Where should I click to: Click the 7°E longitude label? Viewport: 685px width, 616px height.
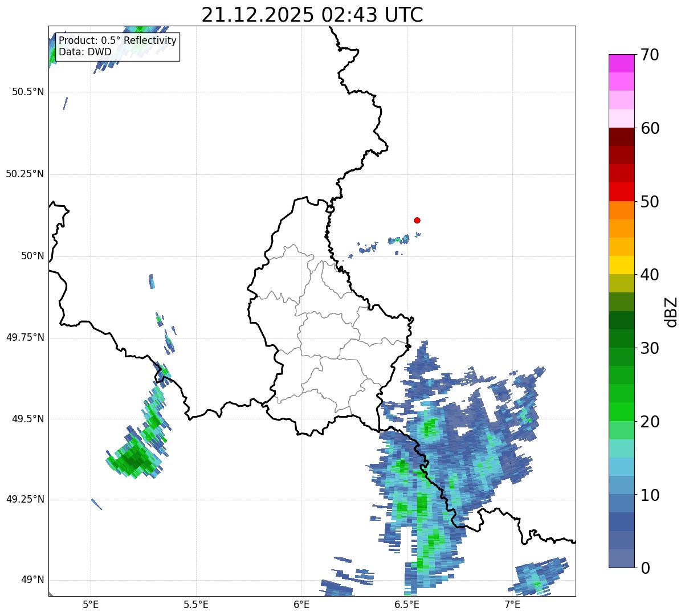tap(512, 604)
